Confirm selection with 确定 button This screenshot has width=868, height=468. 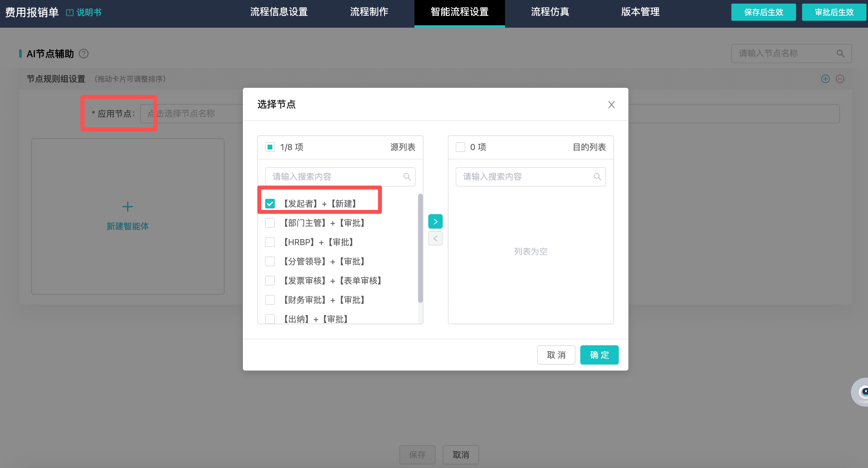pos(599,355)
